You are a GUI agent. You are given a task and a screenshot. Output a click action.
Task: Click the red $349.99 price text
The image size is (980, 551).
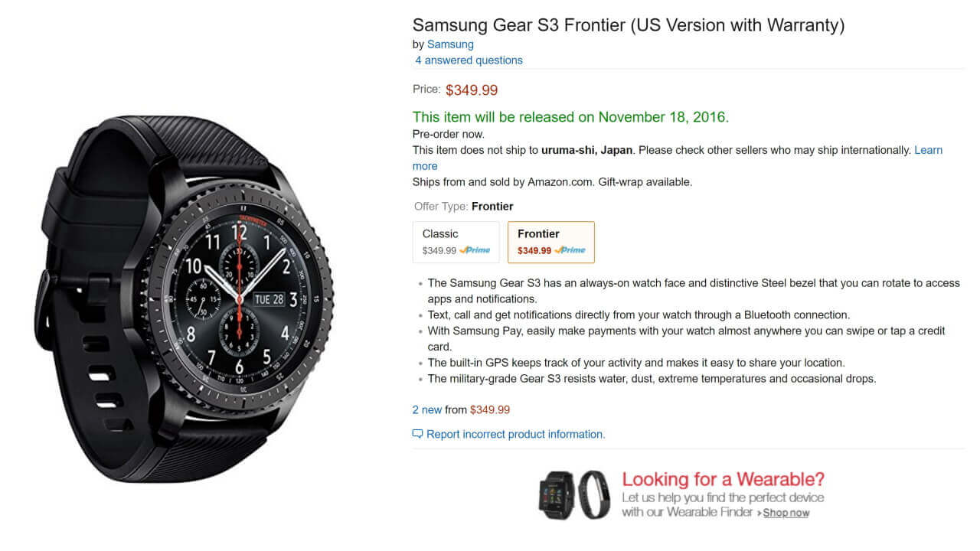(x=472, y=90)
